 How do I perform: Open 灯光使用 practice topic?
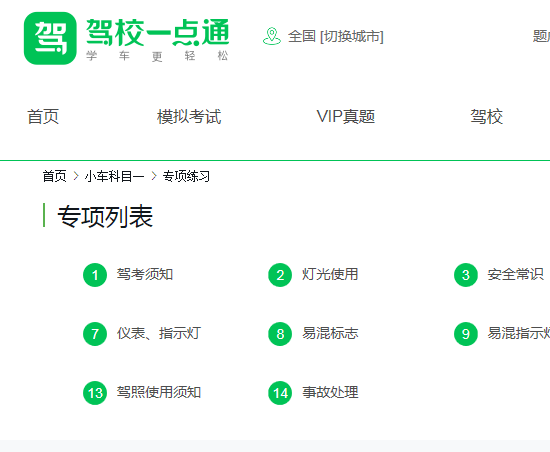pos(330,274)
